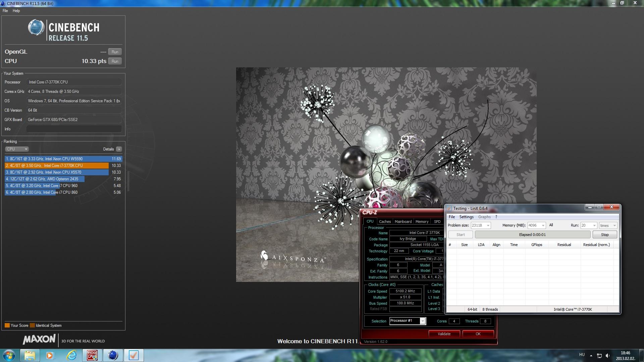644x362 pixels.
Task: Click the Cinebench panel splitter handle
Action: pyautogui.click(x=128, y=181)
